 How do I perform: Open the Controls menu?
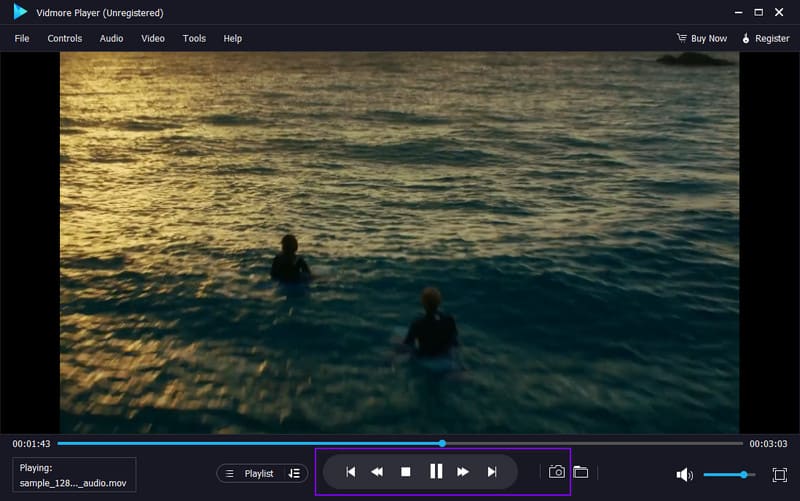tap(65, 38)
